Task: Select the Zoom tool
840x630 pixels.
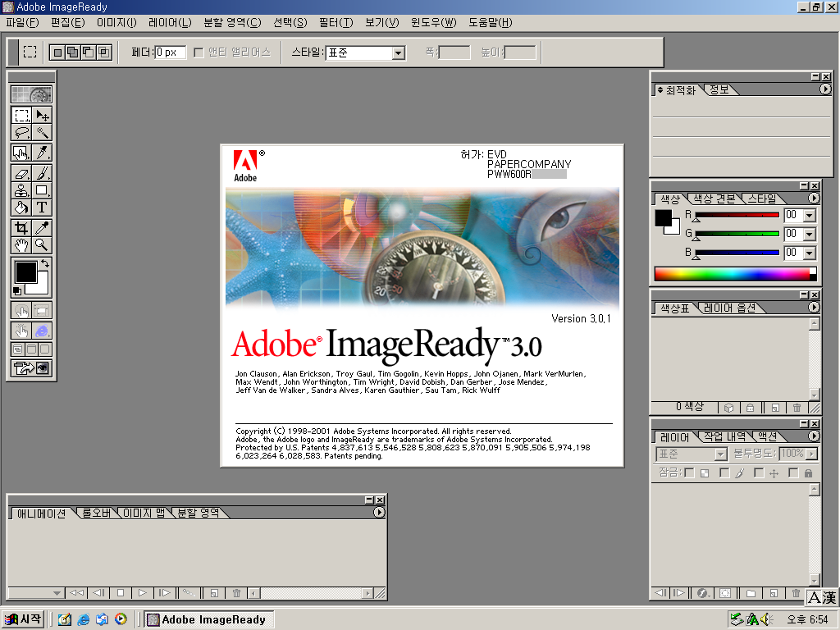Action: tap(42, 244)
